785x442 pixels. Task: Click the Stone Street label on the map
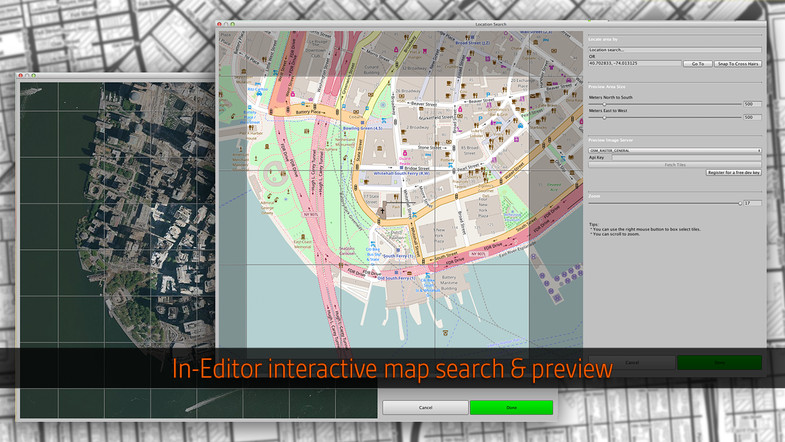(x=430, y=148)
